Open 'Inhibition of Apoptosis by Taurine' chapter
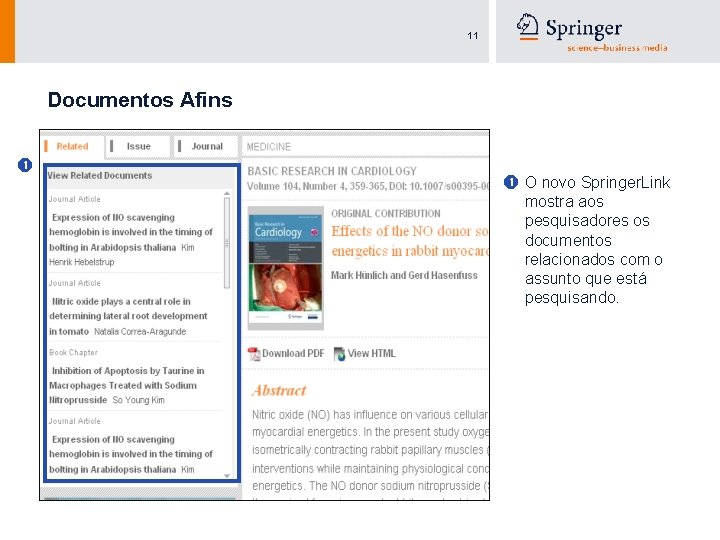 [x=127, y=385]
